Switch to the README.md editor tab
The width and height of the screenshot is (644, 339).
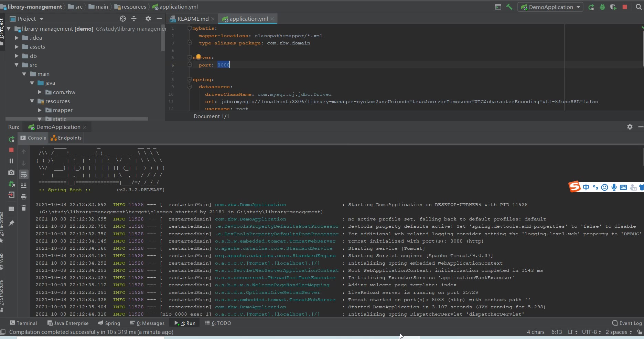[x=193, y=19]
